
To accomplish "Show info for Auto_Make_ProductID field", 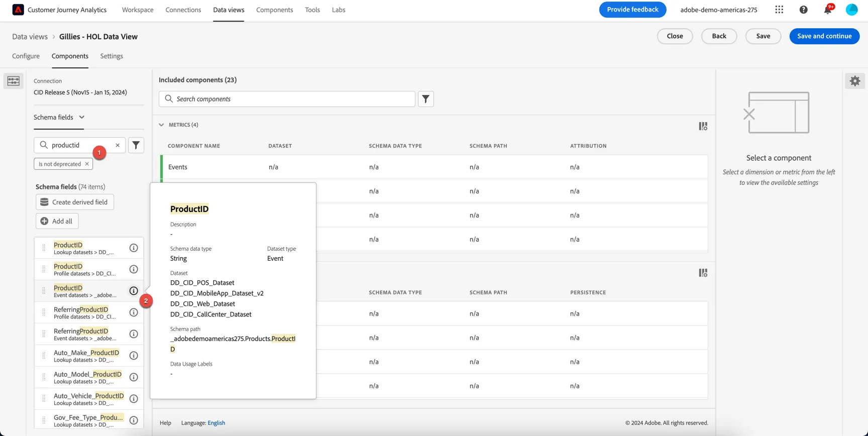I will [134, 356].
